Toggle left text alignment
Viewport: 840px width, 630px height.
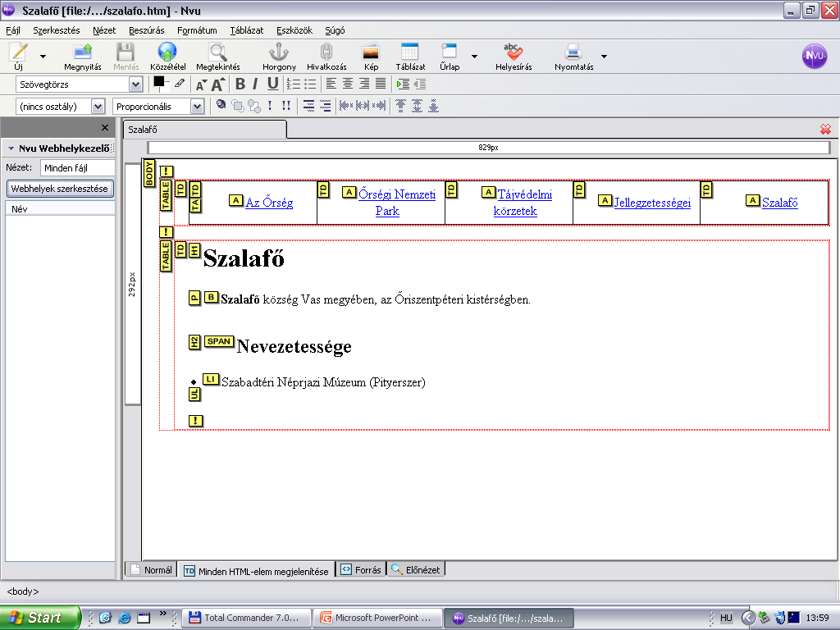coord(331,84)
